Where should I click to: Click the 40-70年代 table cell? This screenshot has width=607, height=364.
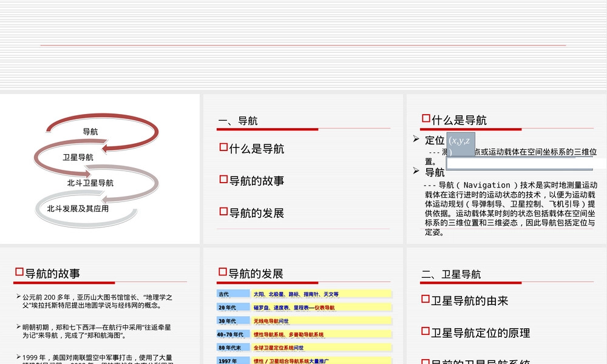[233, 334]
